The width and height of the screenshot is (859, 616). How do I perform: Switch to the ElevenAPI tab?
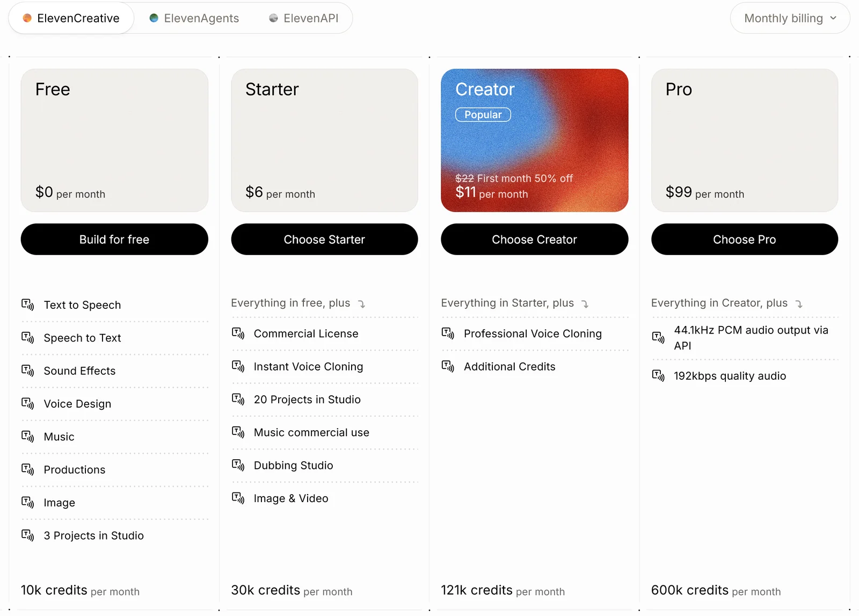coord(304,18)
